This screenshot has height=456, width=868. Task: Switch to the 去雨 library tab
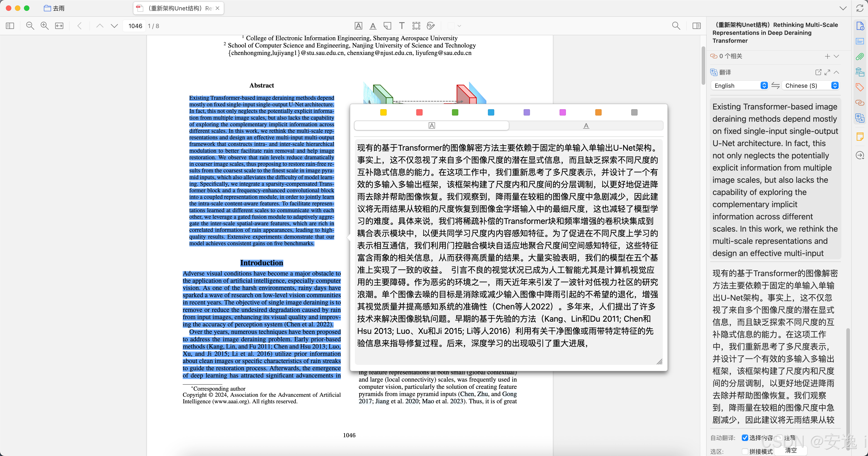[54, 8]
